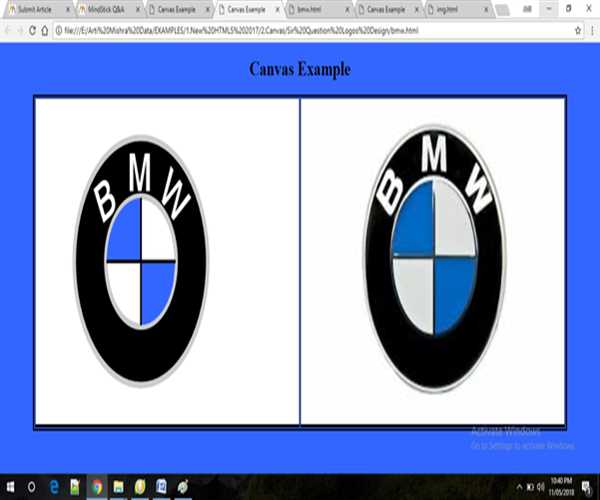Reload the page with the refresh icon
Screen dimensions: 600x500
32,31
